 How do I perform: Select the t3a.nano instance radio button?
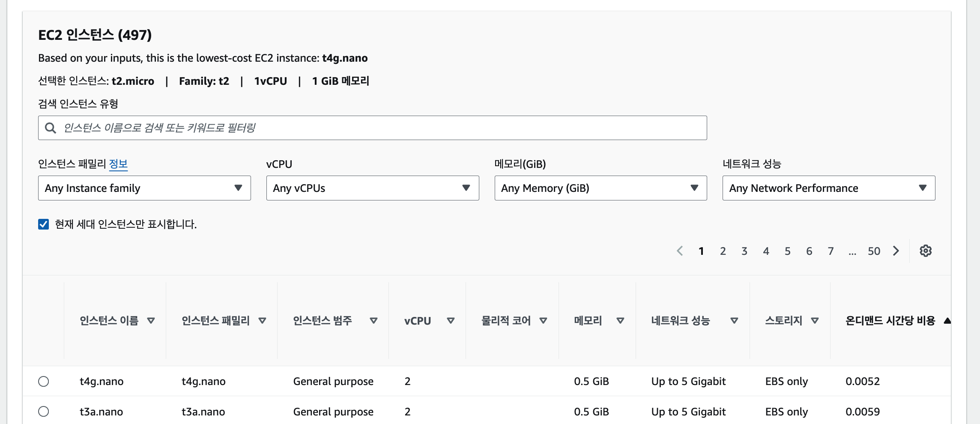(44, 412)
